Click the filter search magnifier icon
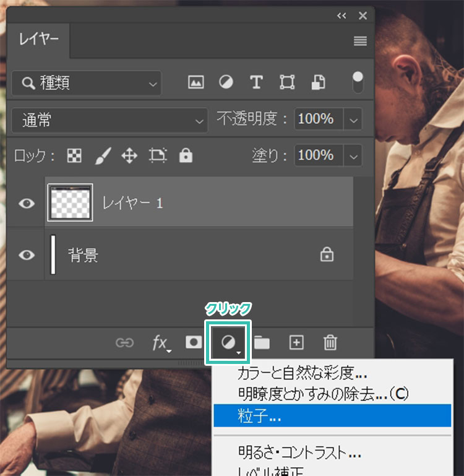 tap(28, 83)
